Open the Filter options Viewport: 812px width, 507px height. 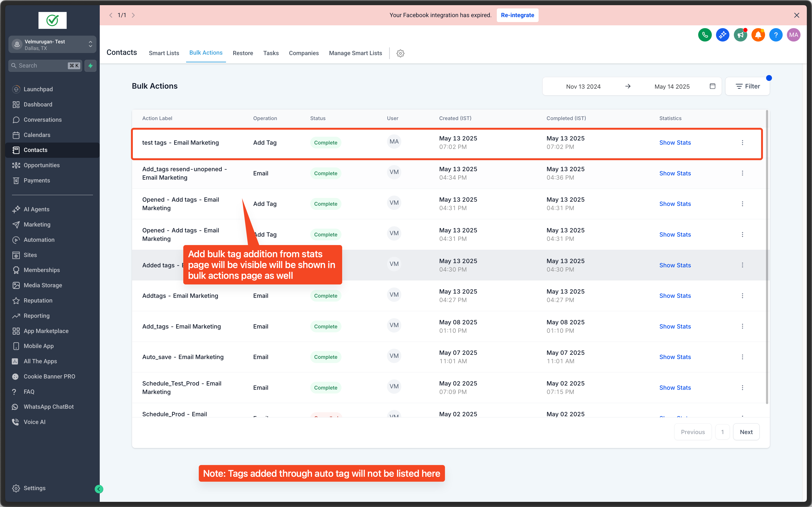(747, 87)
